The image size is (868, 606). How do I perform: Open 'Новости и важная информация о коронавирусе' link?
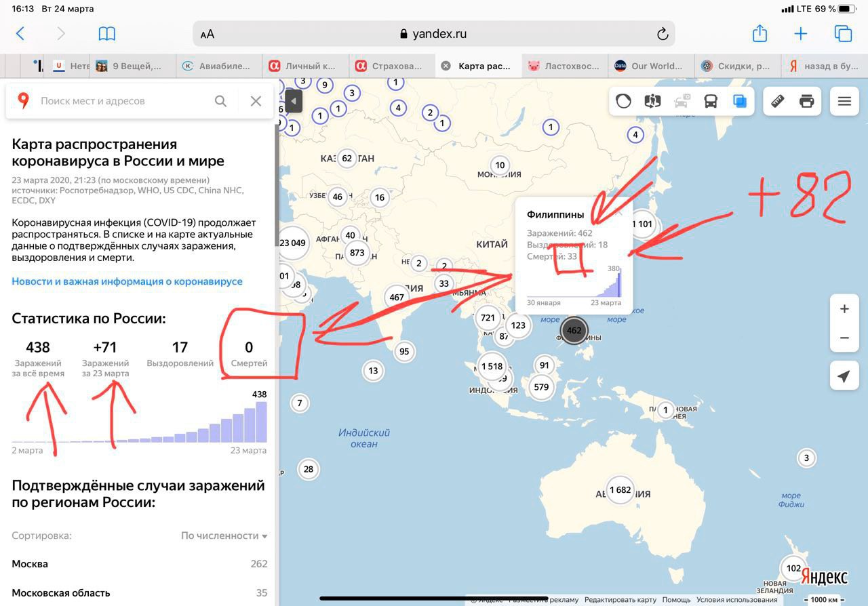click(127, 281)
